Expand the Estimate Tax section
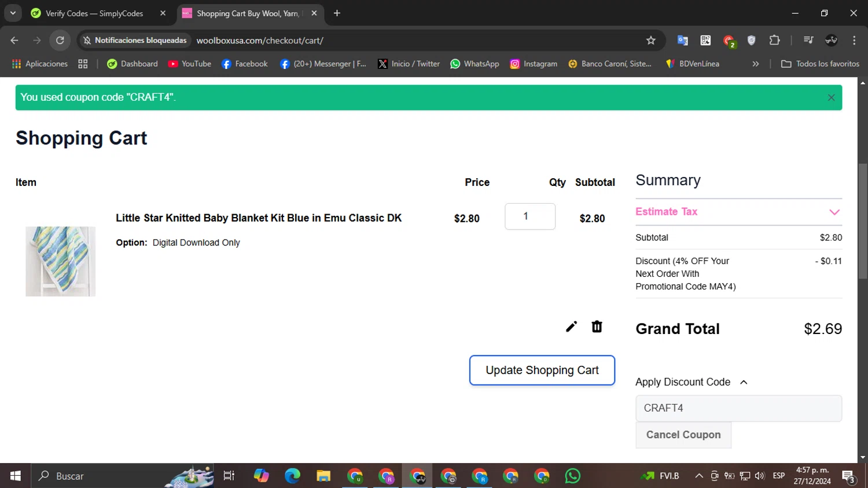 point(738,212)
